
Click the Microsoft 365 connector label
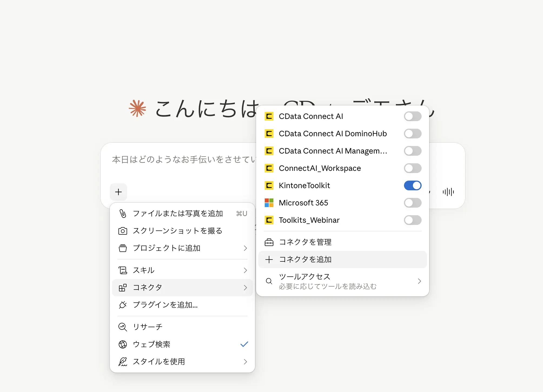[x=303, y=203]
